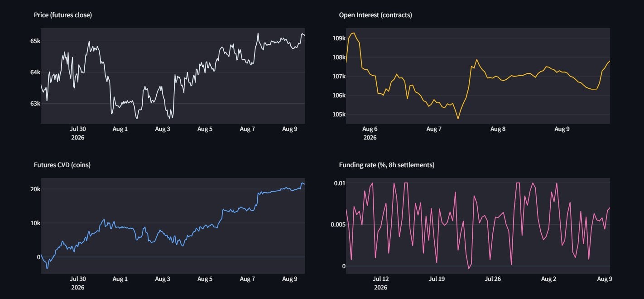Image resolution: width=644 pixels, height=299 pixels.
Task: Click Aug 6 tick on Open Interest chart
Action: pyautogui.click(x=370, y=129)
